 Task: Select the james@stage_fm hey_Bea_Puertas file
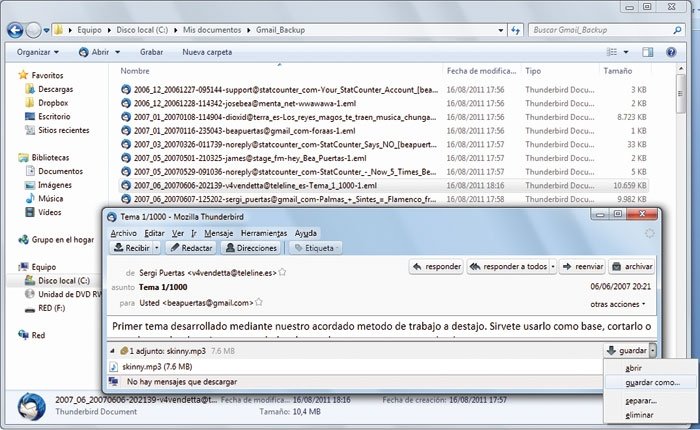(x=250, y=158)
